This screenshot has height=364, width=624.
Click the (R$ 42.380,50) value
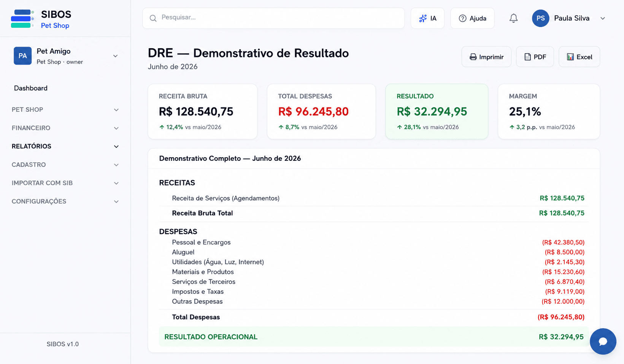coord(563,242)
